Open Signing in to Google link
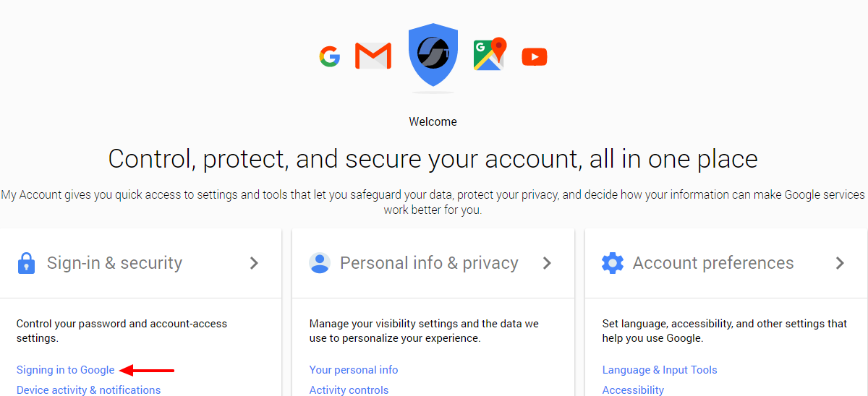Viewport: 868px width, 396px height. tap(66, 370)
